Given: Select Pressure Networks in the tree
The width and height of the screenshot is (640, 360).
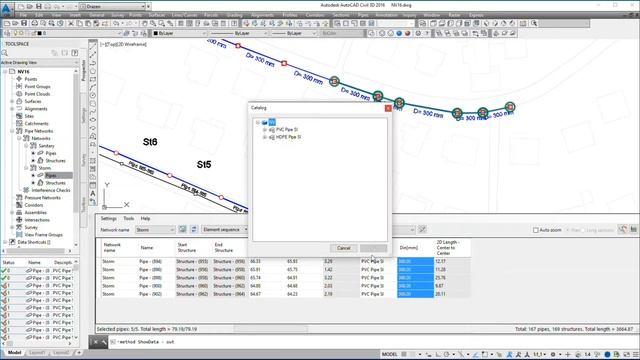Looking at the screenshot, I should (x=42, y=198).
